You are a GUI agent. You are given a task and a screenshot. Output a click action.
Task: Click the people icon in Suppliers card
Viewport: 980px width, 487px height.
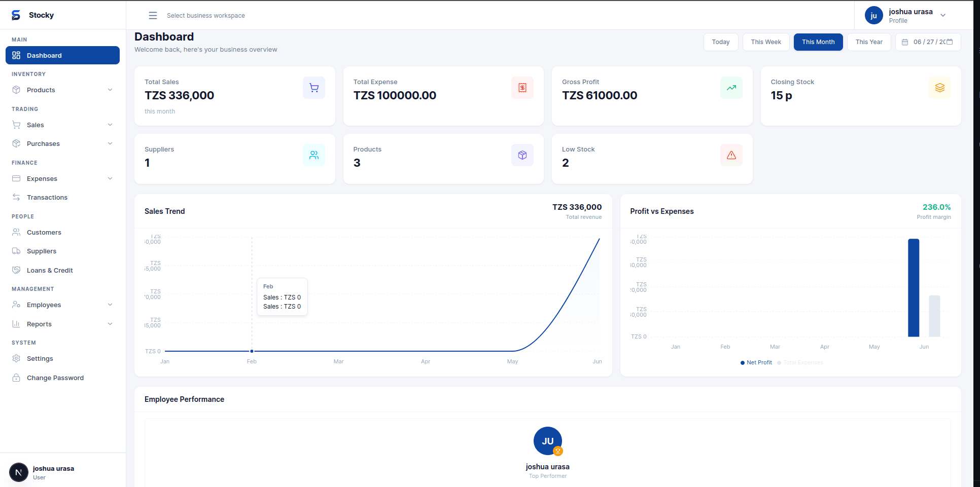(x=314, y=155)
